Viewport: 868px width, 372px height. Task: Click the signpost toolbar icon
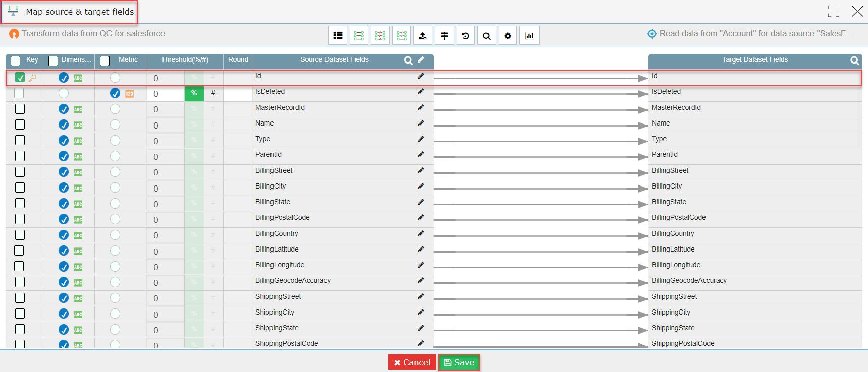[444, 36]
